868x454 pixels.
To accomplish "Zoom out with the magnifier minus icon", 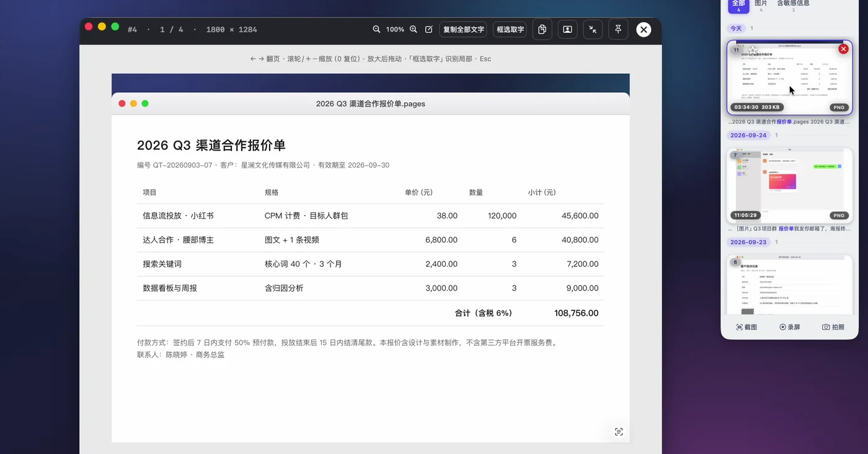I will [x=376, y=29].
